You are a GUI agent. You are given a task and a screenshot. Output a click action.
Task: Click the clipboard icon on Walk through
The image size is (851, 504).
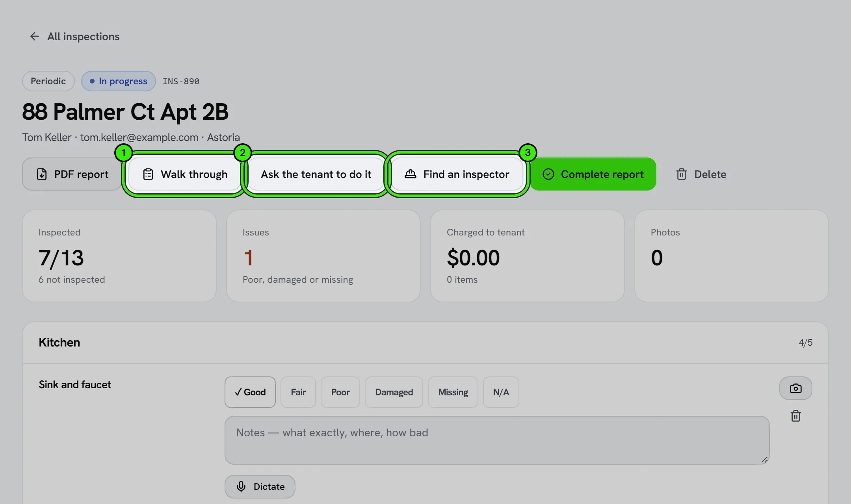click(x=148, y=174)
